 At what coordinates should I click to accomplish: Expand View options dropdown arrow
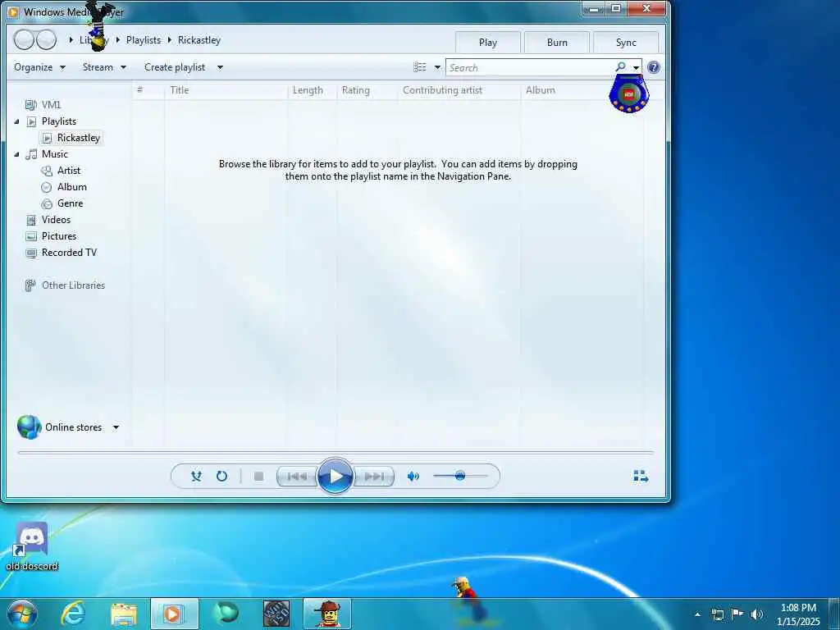point(437,67)
